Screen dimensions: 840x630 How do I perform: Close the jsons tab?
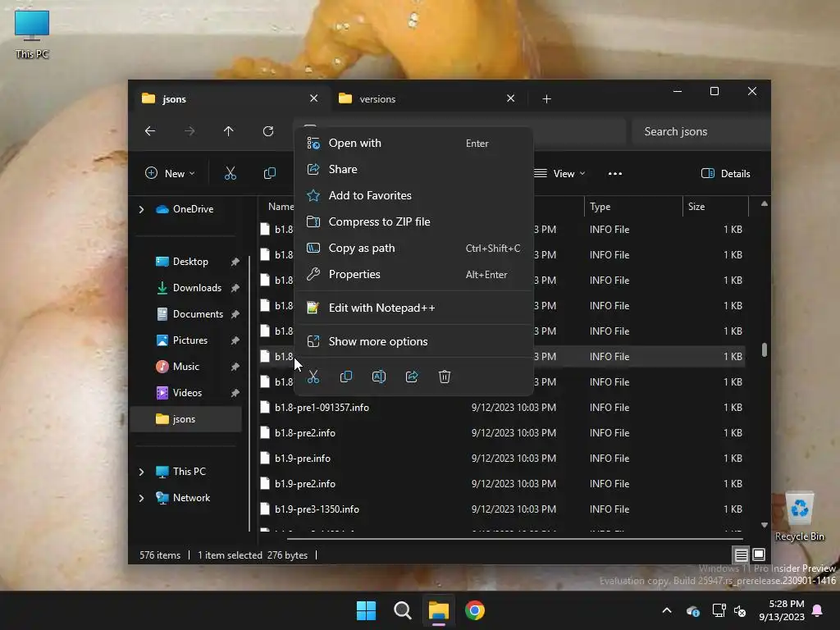point(314,98)
